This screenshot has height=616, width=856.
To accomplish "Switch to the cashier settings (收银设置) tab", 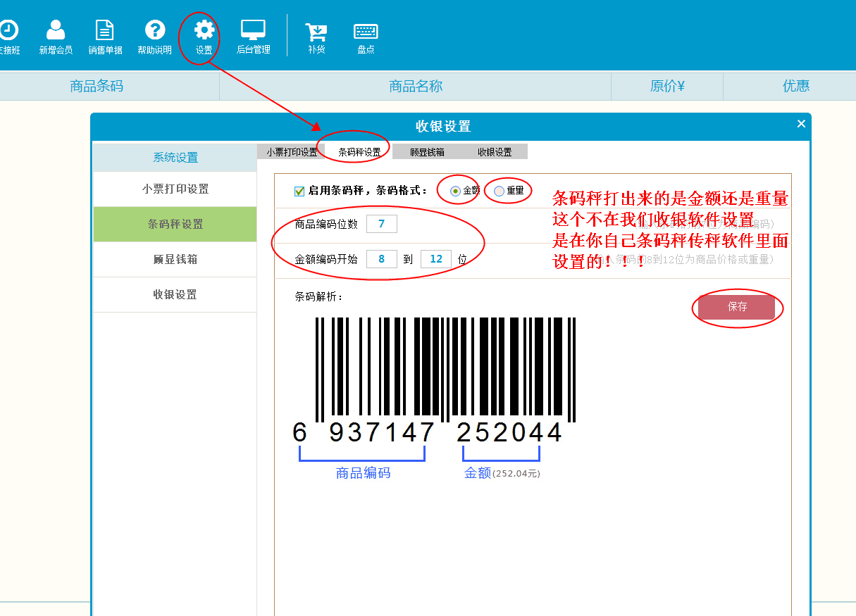I will (495, 152).
